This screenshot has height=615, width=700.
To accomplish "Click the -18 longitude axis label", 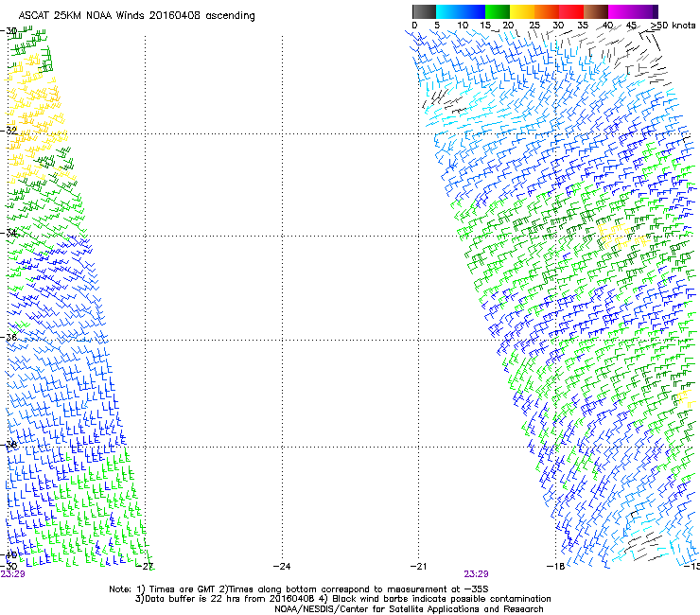I will (556, 567).
